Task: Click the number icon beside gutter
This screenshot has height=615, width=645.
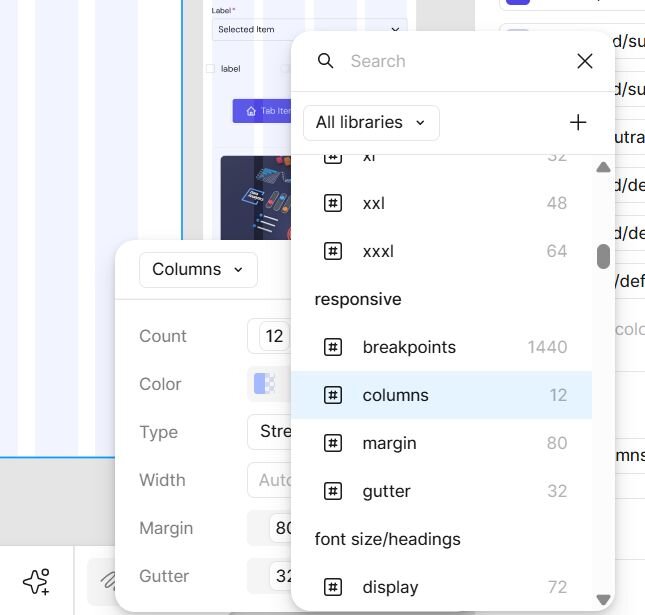Action: (333, 491)
